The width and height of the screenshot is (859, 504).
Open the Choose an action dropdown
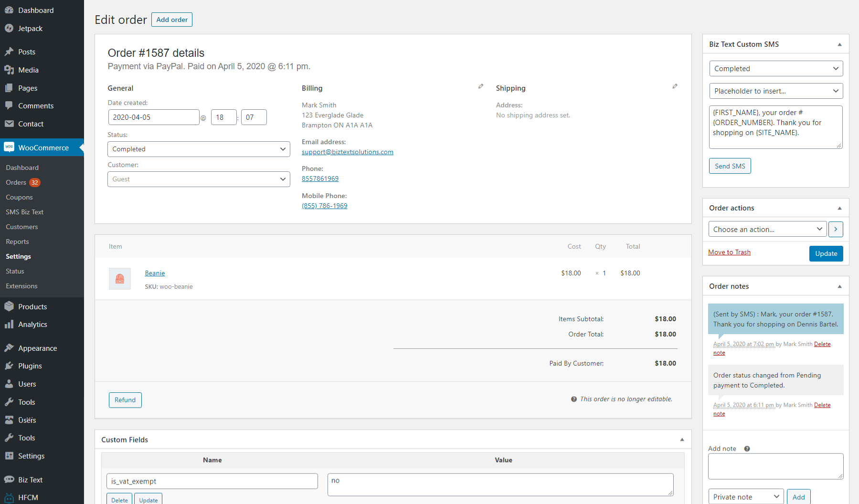coord(768,229)
